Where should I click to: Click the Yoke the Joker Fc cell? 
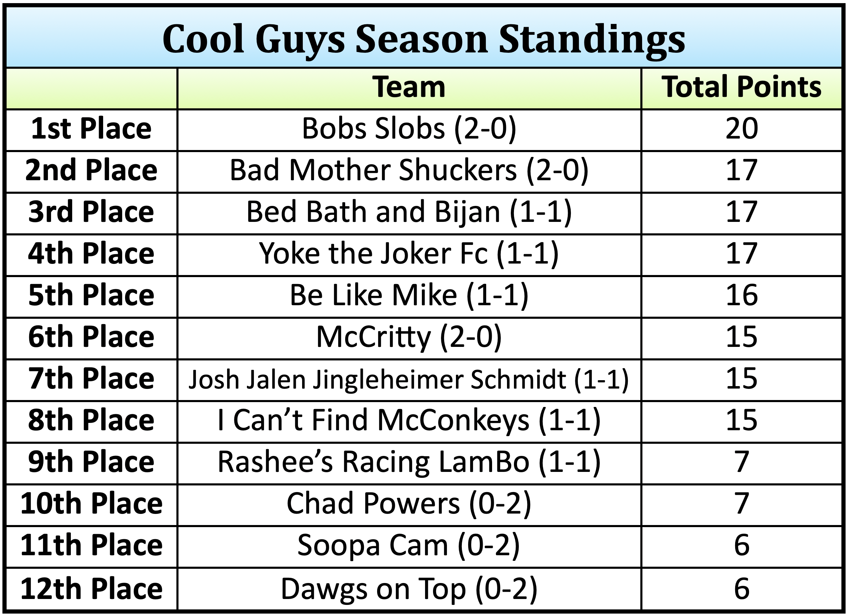coord(409,254)
